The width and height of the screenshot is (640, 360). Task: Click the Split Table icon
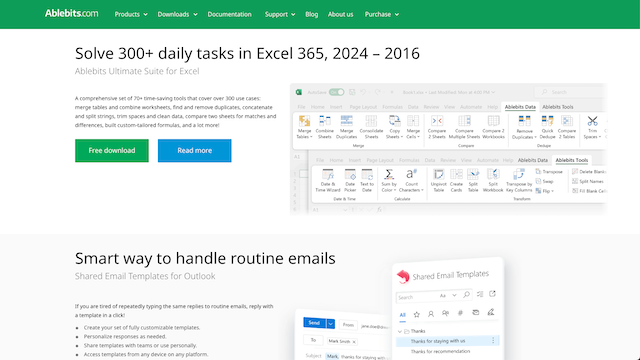[x=473, y=174]
